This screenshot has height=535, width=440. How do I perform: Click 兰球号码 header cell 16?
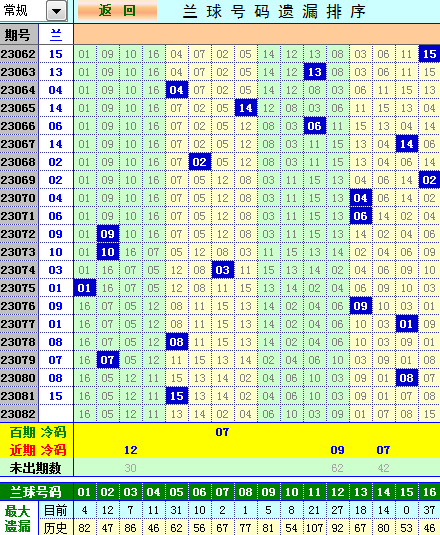coord(429,492)
